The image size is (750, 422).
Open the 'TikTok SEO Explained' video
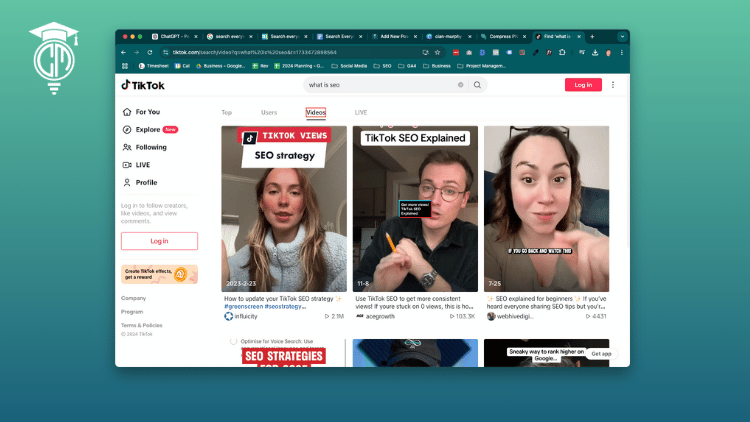415,209
